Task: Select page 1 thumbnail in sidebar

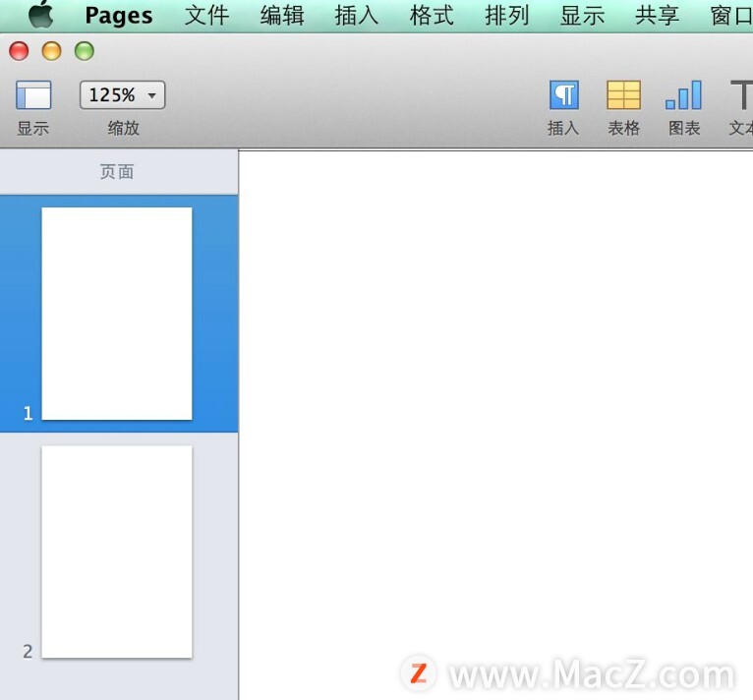Action: [x=117, y=314]
